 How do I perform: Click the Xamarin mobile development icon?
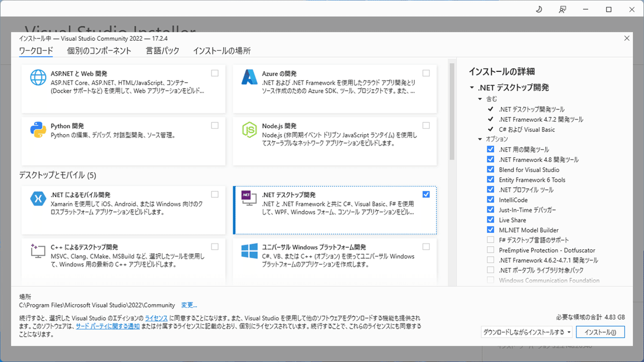pos(37,200)
